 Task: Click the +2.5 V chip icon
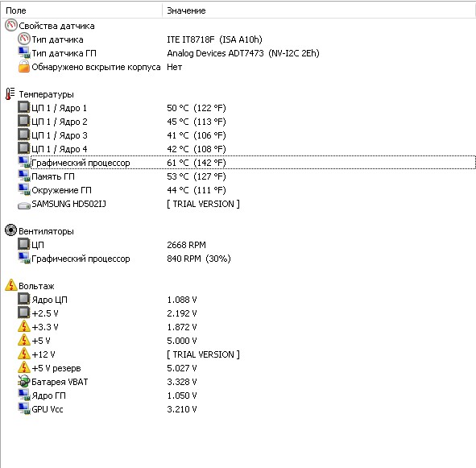tap(24, 313)
